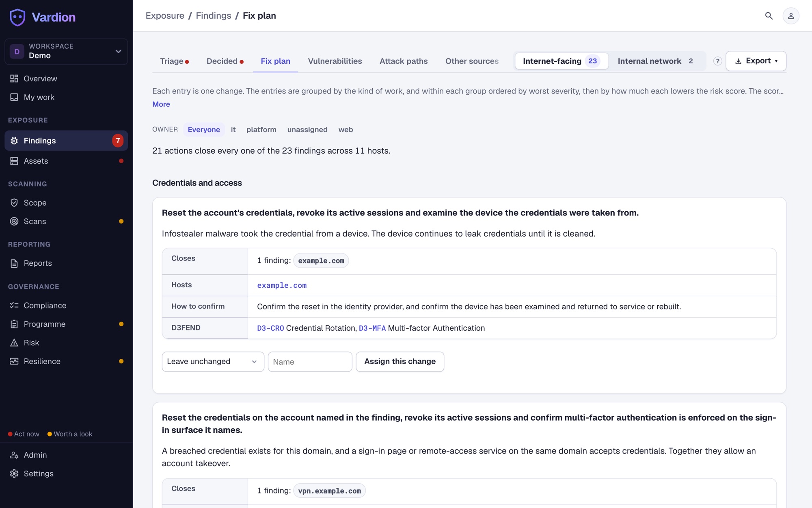Filter owner by it
Image resolution: width=812 pixels, height=508 pixels.
[233, 129]
